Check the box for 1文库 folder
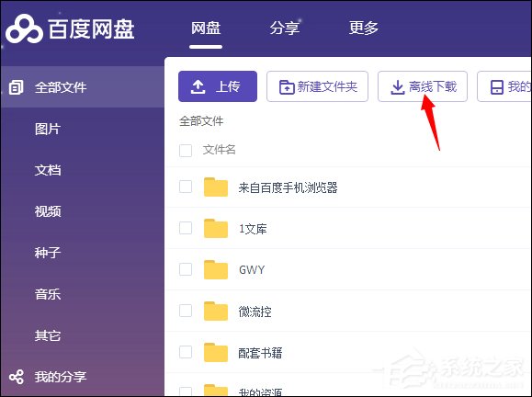This screenshot has width=532, height=397. [186, 228]
